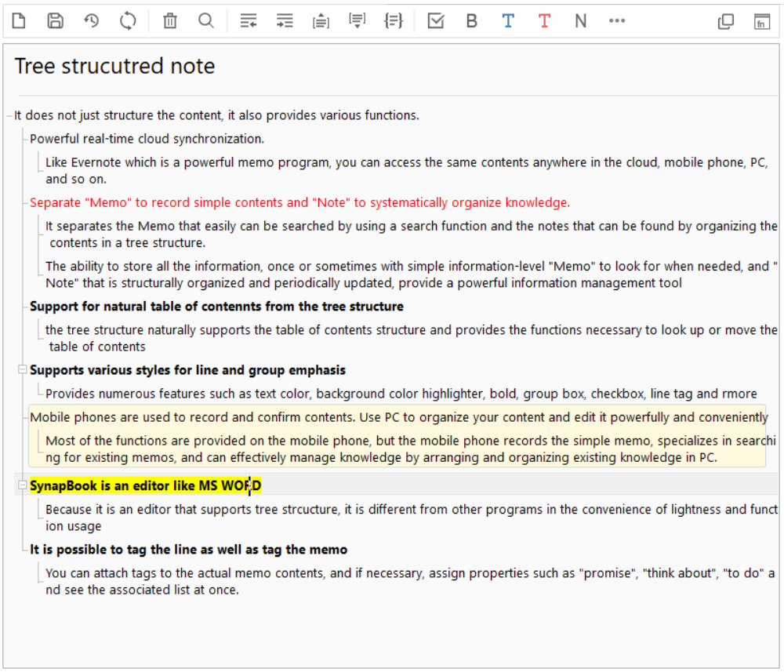Click the 'Like Evernote which is a powerful' line

tap(406, 170)
